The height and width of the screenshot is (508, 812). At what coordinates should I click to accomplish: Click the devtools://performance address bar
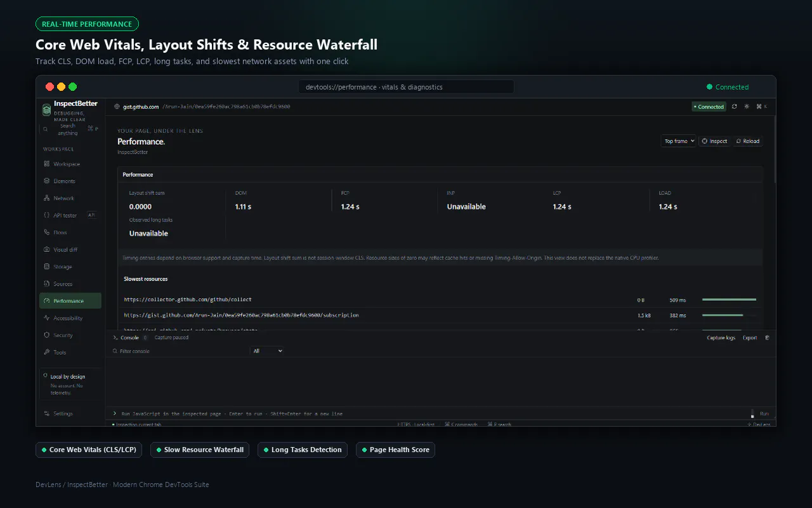coord(406,87)
